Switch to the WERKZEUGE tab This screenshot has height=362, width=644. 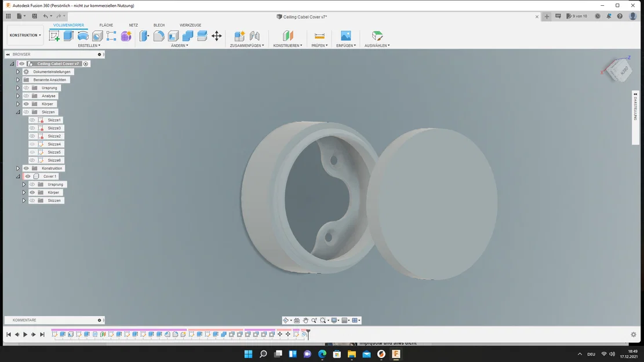coord(190,25)
